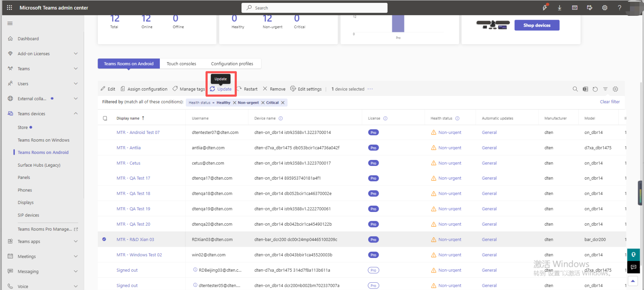Open Manage tags for the selected device
Screen dimensions: 644x290
point(189,89)
